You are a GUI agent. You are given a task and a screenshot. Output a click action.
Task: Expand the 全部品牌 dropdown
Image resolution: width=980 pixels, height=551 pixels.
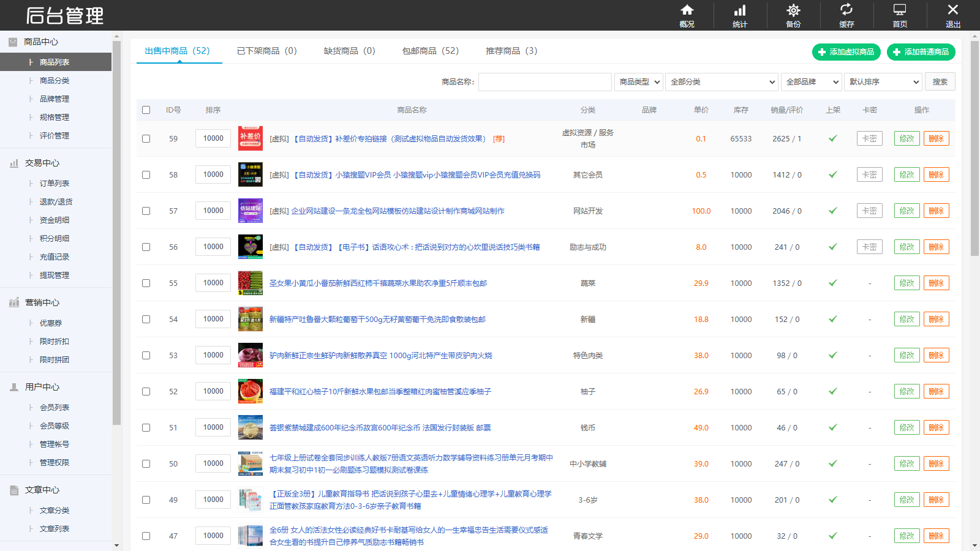click(x=811, y=81)
